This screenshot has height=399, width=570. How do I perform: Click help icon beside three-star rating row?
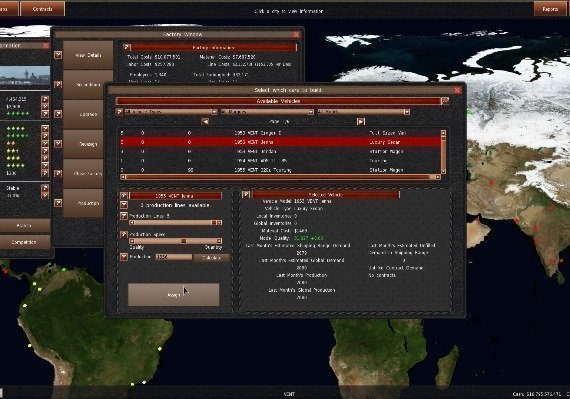point(45,158)
